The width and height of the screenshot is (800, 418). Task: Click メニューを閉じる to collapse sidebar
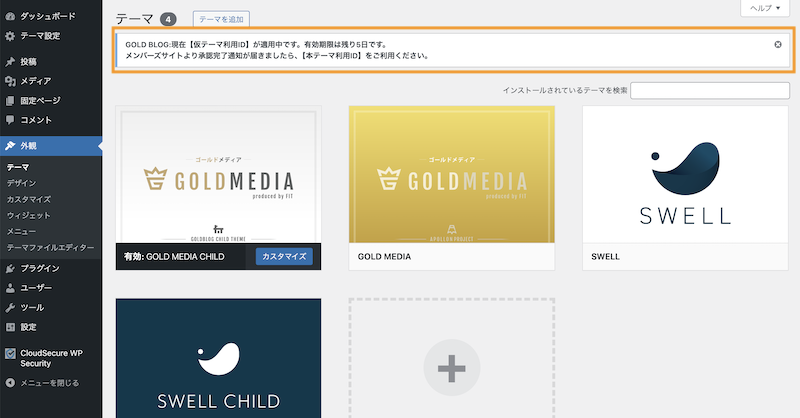click(51, 383)
